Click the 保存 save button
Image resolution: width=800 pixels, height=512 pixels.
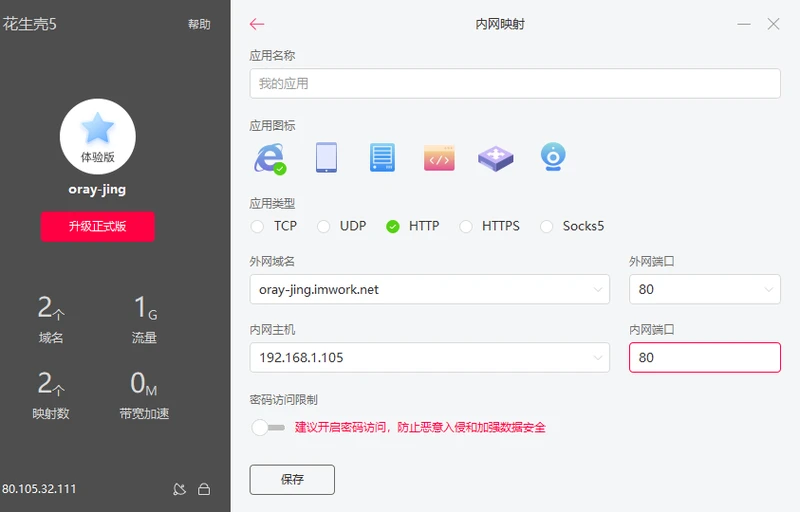click(x=292, y=479)
